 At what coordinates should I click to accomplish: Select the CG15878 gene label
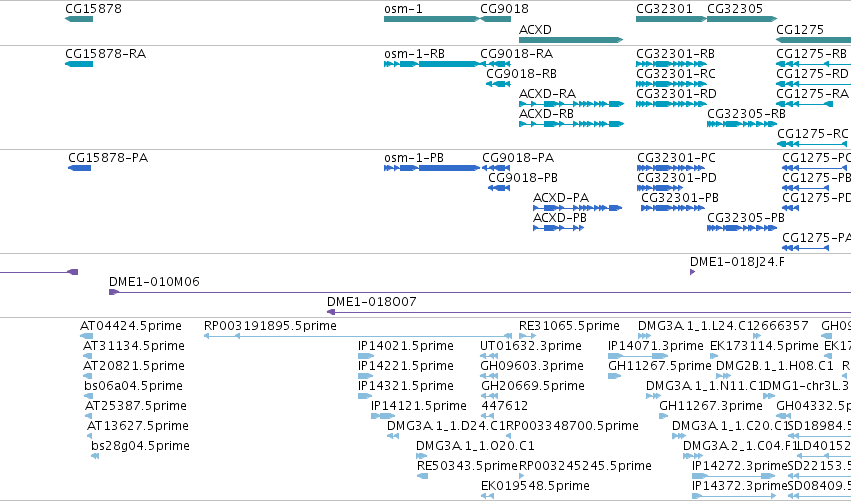(x=93, y=9)
